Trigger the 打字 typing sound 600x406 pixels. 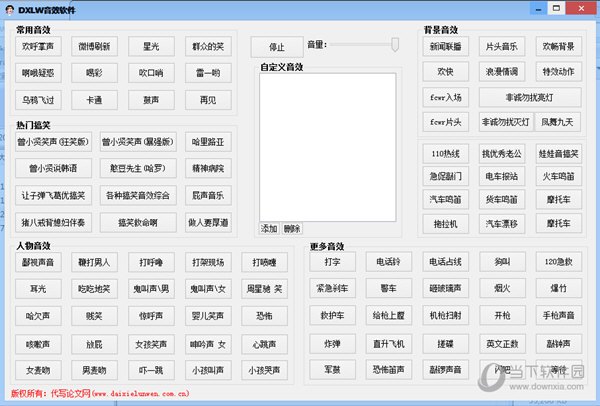333,262
